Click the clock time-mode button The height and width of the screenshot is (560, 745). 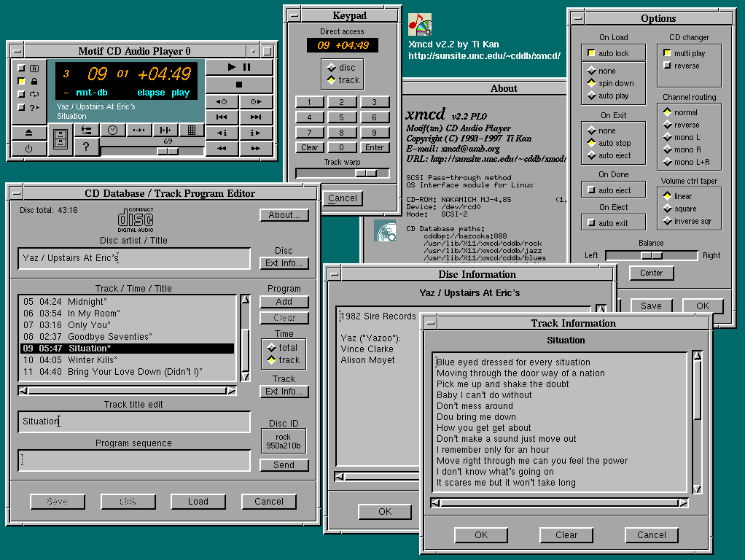112,131
